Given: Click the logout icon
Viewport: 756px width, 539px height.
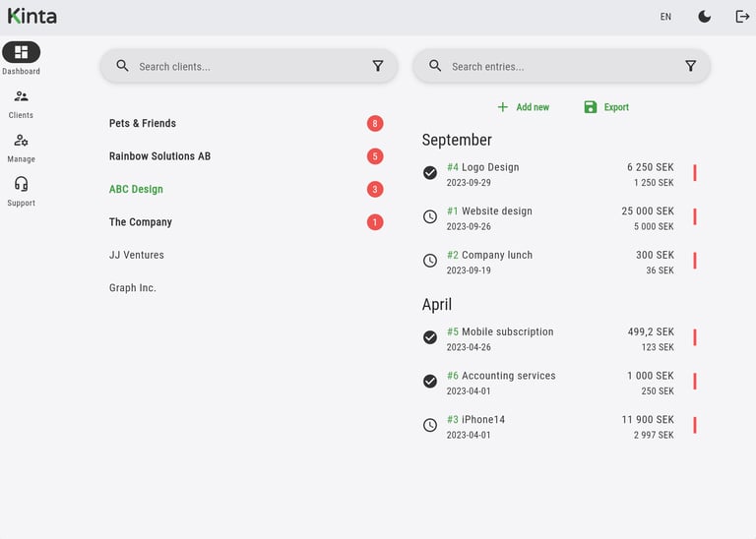Looking at the screenshot, I should pyautogui.click(x=742, y=17).
